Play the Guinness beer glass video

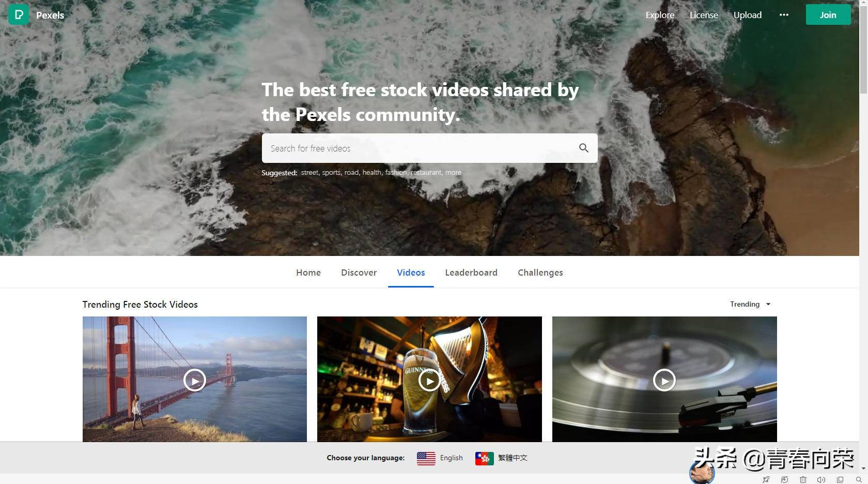[429, 380]
